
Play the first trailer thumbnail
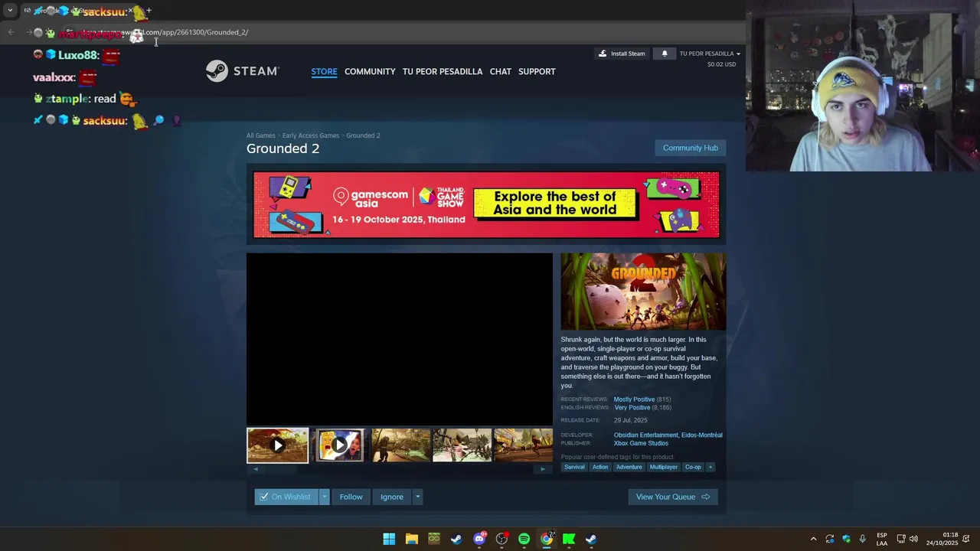tap(277, 445)
